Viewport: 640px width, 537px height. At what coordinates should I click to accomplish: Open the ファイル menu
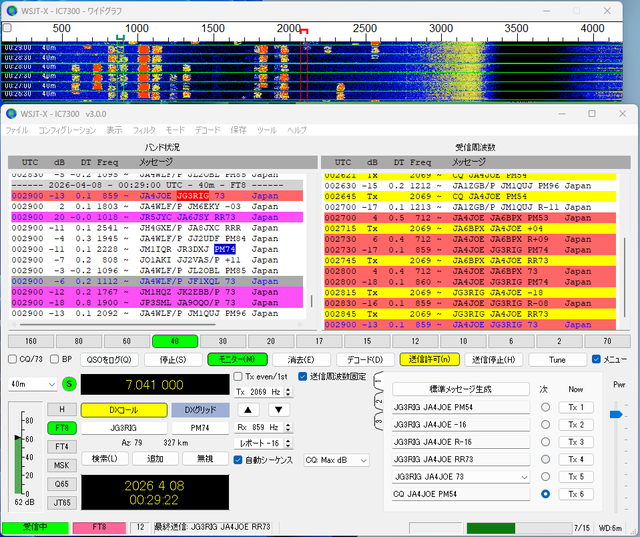[17, 130]
